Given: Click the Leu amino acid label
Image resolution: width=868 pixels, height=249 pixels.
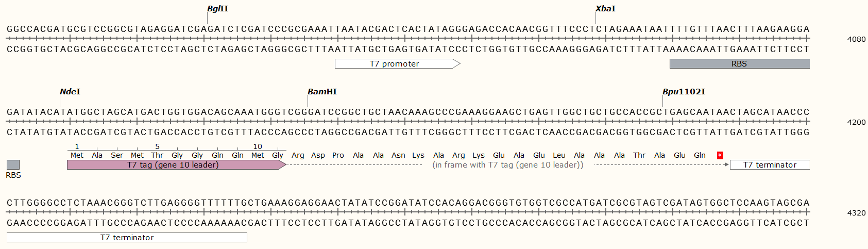Looking at the screenshot, I should tap(559, 155).
